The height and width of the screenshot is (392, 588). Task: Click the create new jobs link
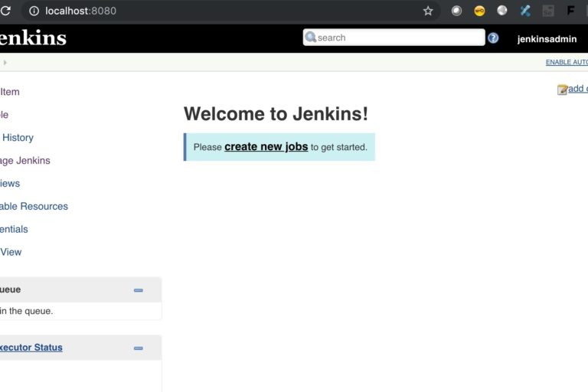[266, 146]
